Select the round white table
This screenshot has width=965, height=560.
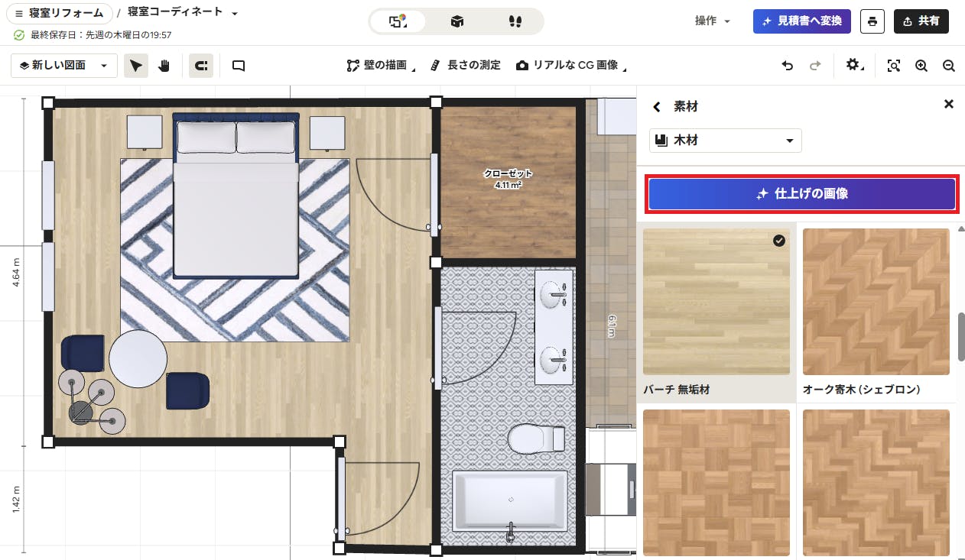tap(138, 359)
